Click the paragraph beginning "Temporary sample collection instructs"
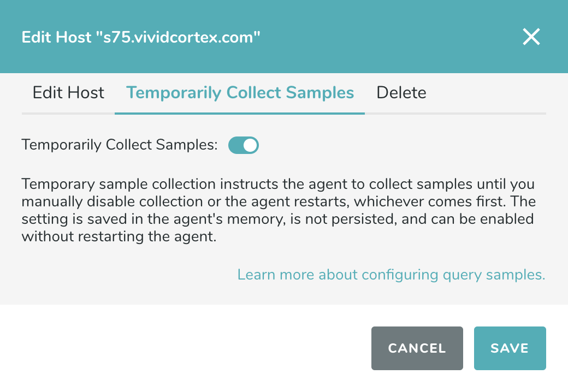Viewport: 568px width, 392px height. pos(278,183)
